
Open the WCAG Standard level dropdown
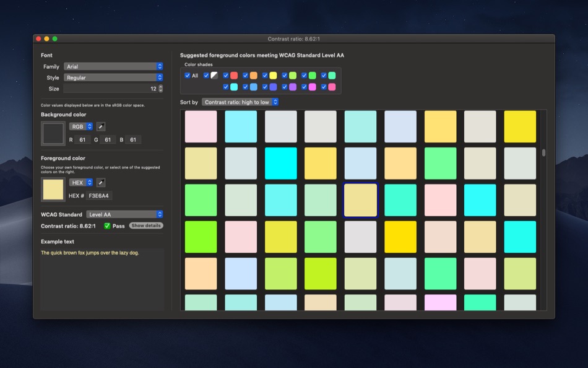tap(124, 214)
